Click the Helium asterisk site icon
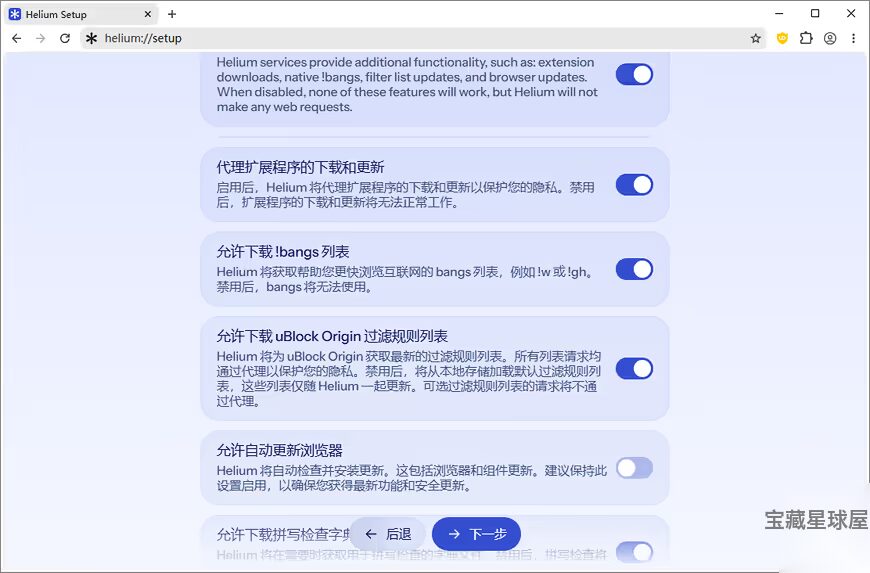 click(92, 38)
